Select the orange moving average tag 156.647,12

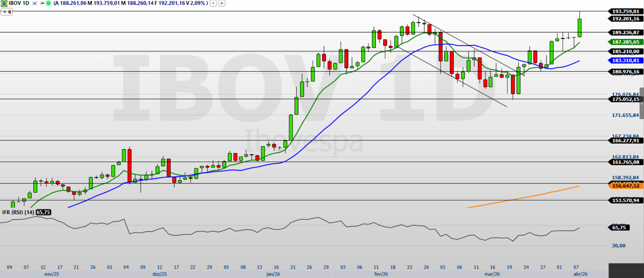click(x=625, y=186)
